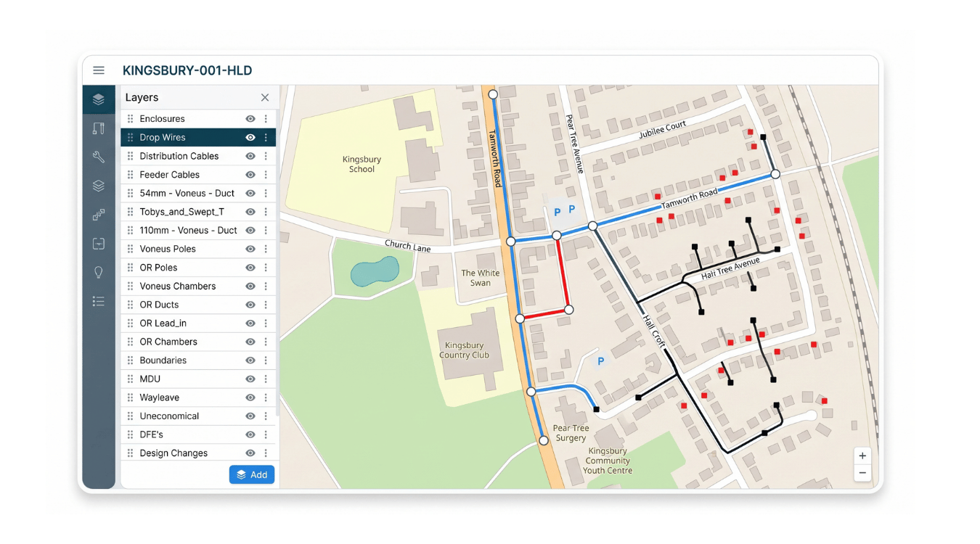The width and height of the screenshot is (980, 544).
Task: Select the wrench tool in sidebar
Action: pos(99,157)
